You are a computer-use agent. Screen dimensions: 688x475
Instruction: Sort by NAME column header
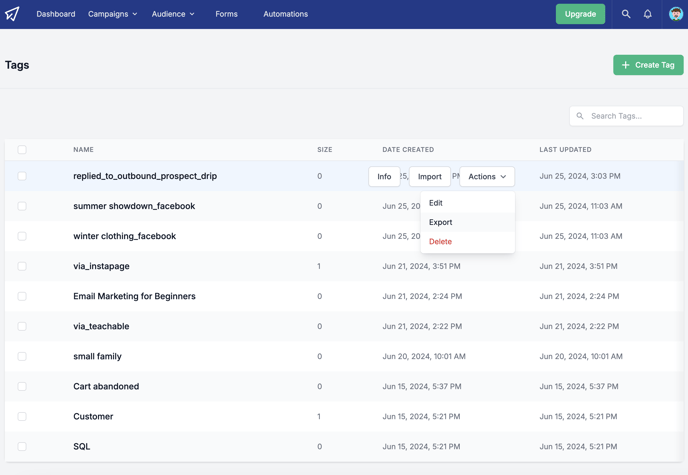pos(83,150)
